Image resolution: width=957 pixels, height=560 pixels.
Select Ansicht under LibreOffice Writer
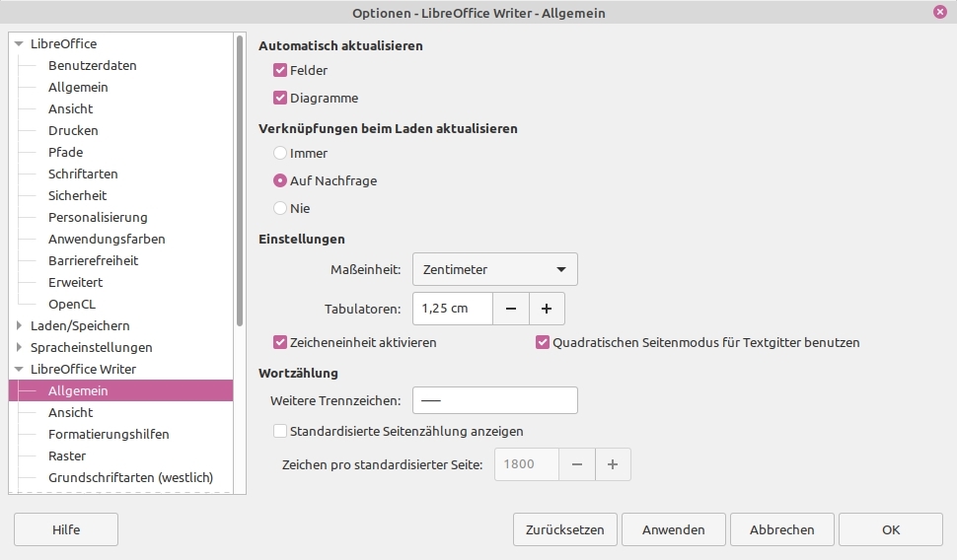[x=71, y=412]
